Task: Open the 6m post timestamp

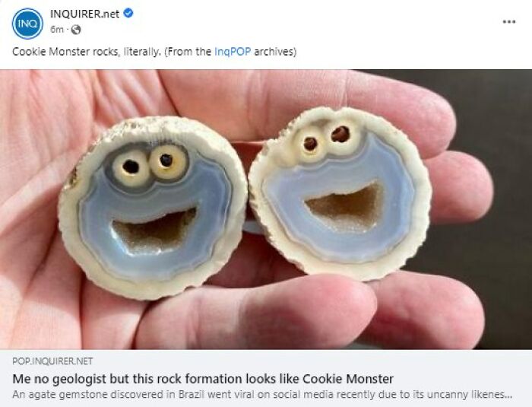Action: tap(57, 30)
